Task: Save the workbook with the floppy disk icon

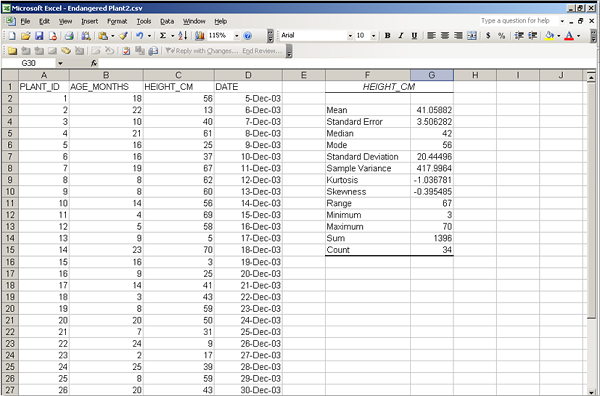Action: [x=39, y=36]
